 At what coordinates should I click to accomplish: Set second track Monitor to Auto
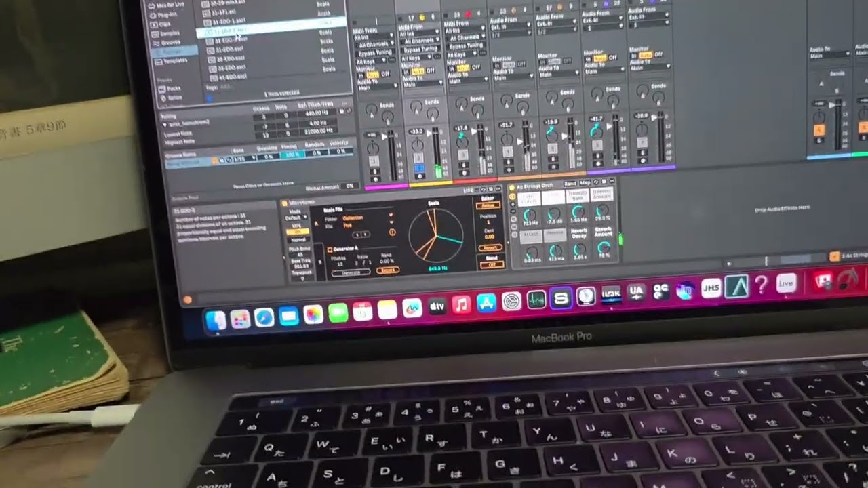tap(418, 71)
